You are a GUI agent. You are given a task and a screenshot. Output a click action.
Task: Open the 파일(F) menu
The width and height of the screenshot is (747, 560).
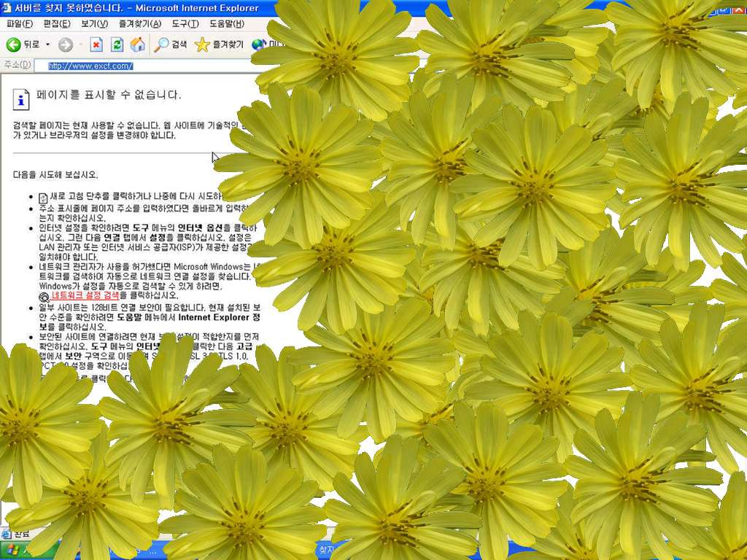pos(19,24)
